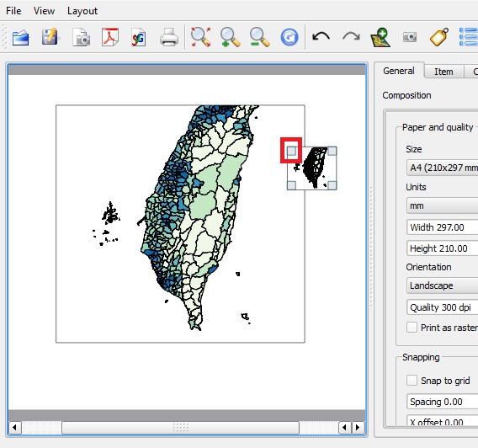Select the small overview map item
Image resolution: width=478 pixels, height=448 pixels.
point(312,168)
